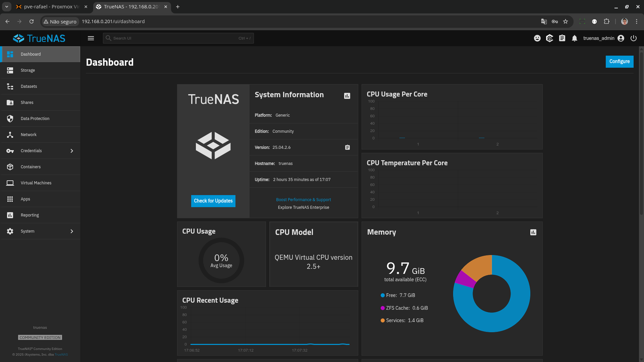Open Shares page
The height and width of the screenshot is (362, 644).
(x=41, y=103)
